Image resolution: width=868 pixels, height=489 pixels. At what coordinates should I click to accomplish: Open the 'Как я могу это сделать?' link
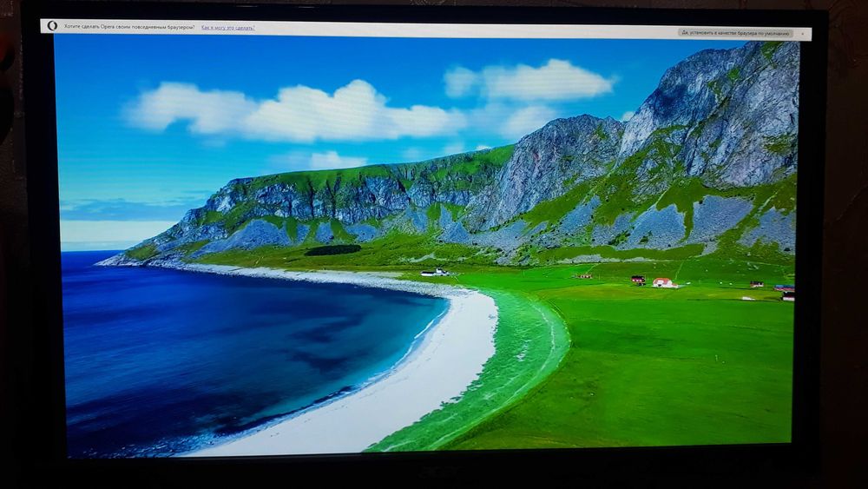[227, 27]
